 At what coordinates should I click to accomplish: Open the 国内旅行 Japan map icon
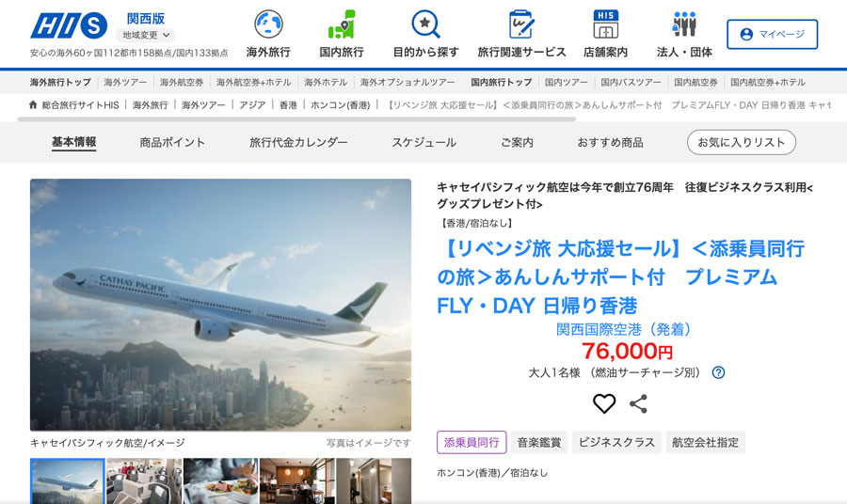(x=342, y=24)
